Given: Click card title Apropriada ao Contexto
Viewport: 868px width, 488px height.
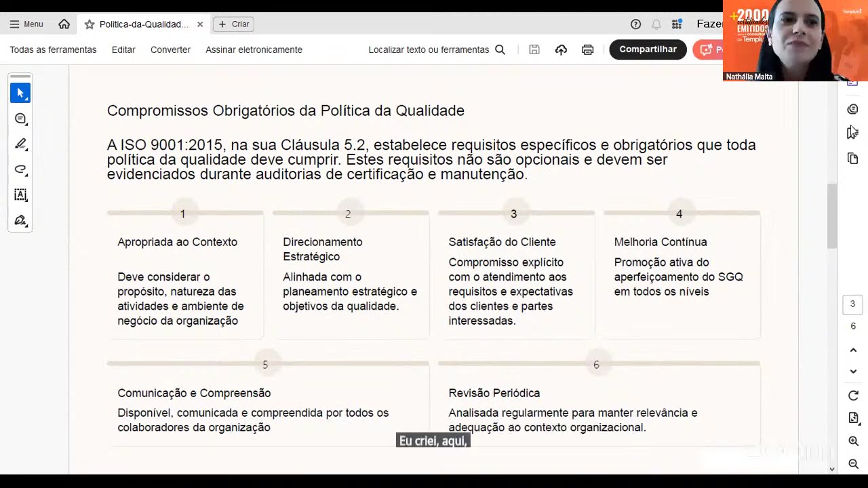Looking at the screenshot, I should point(177,242).
